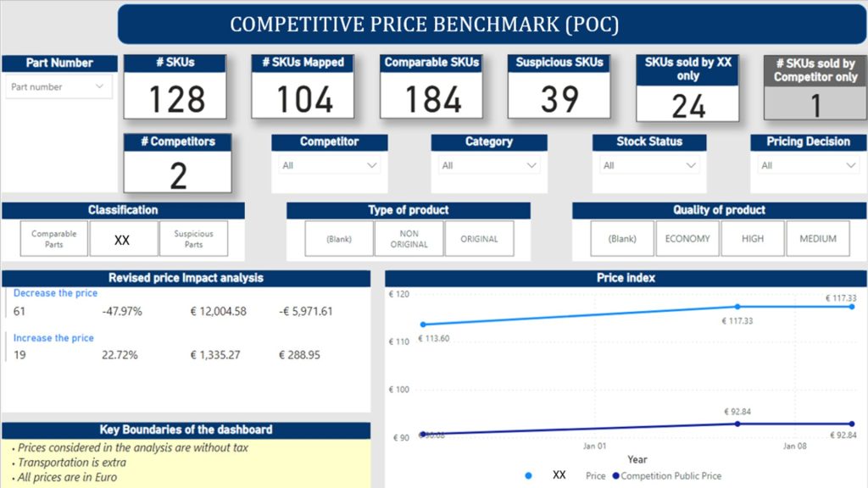This screenshot has height=488, width=868.
Task: Click the Increase the price link
Action: coord(53,338)
